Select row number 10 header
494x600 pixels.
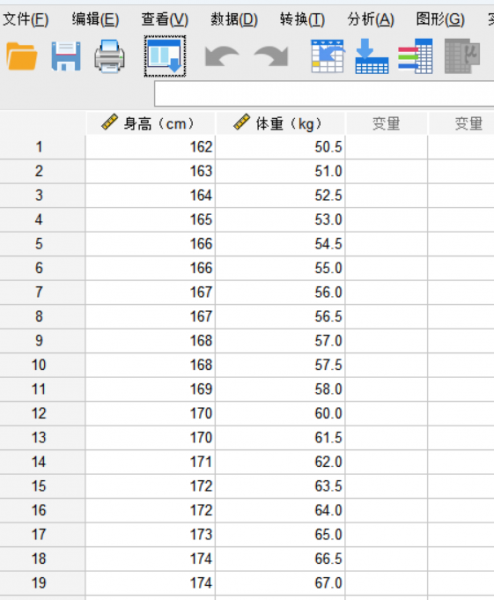pyautogui.click(x=39, y=365)
